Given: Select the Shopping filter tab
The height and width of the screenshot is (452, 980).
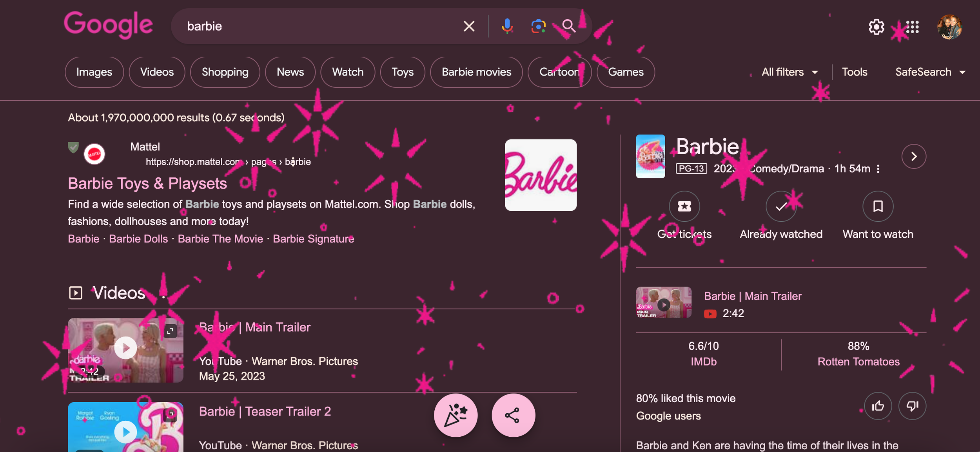Looking at the screenshot, I should coord(225,72).
